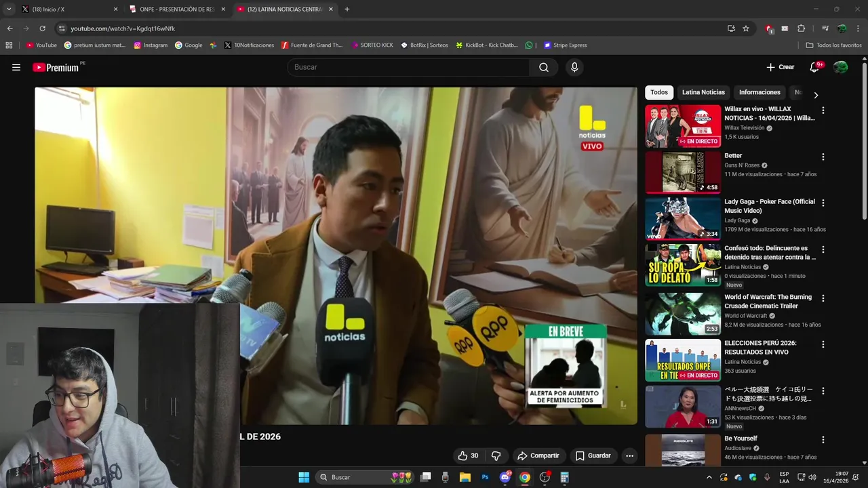Select the Latina Noticias filter chip
Viewport: 868px width, 488px height.
tap(703, 92)
